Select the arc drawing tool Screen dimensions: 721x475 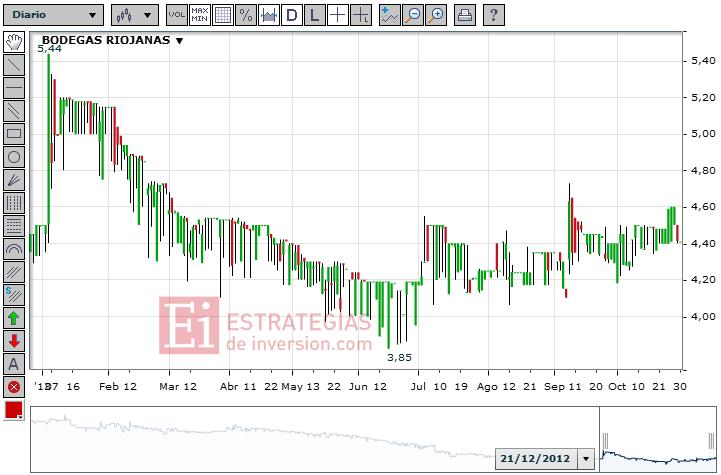(x=14, y=249)
